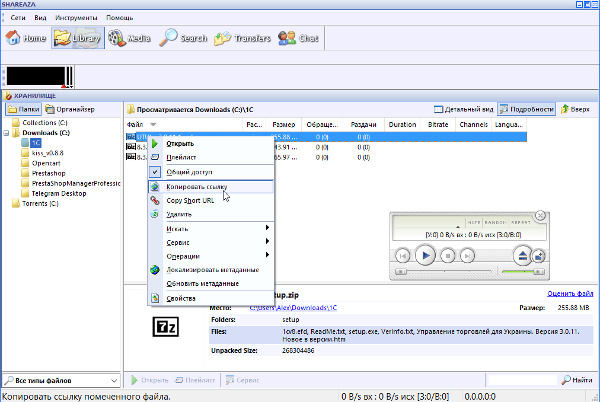This screenshot has height=402, width=600.
Task: Switch to the Search view
Action: click(183, 39)
